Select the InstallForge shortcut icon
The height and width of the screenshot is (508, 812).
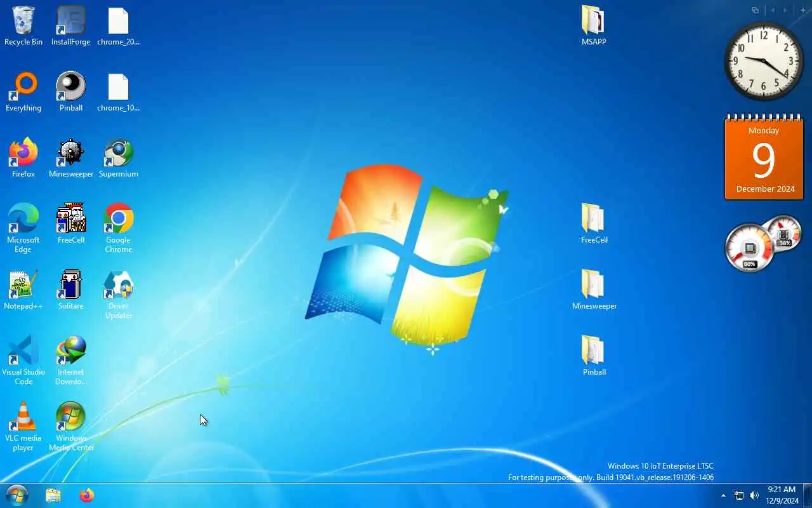70,26
